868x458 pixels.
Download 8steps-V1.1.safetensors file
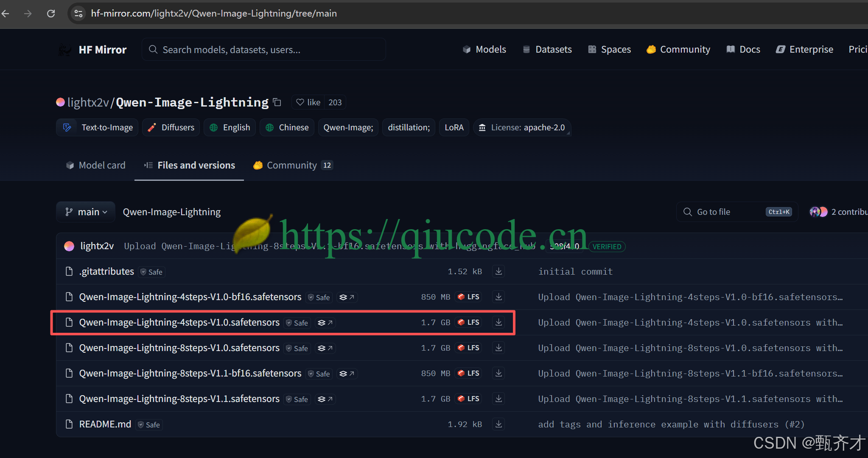coord(499,399)
